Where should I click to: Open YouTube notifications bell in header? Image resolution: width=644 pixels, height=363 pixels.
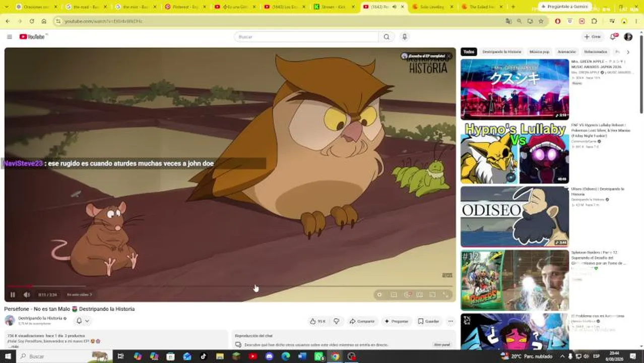pos(613,37)
